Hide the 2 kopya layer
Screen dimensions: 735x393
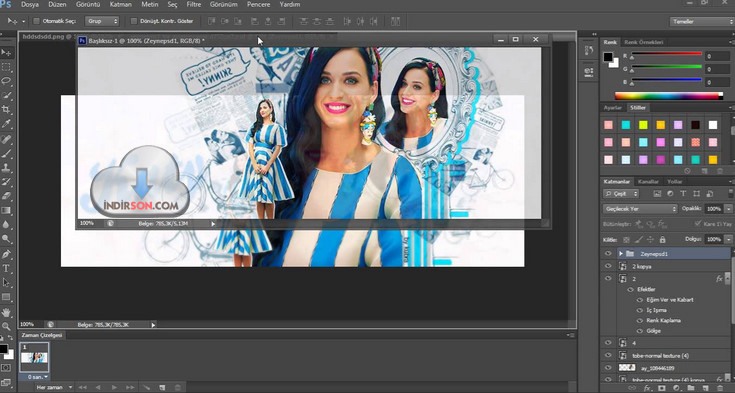(608, 266)
